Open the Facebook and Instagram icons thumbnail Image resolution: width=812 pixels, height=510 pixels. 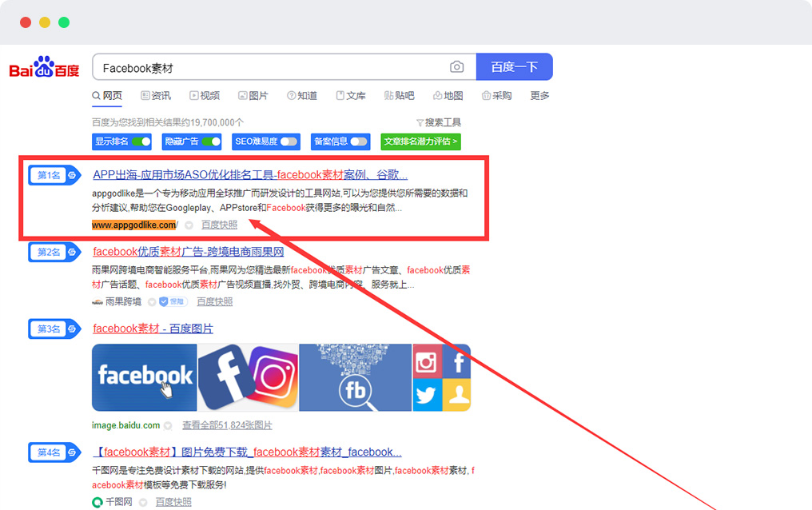coord(248,377)
